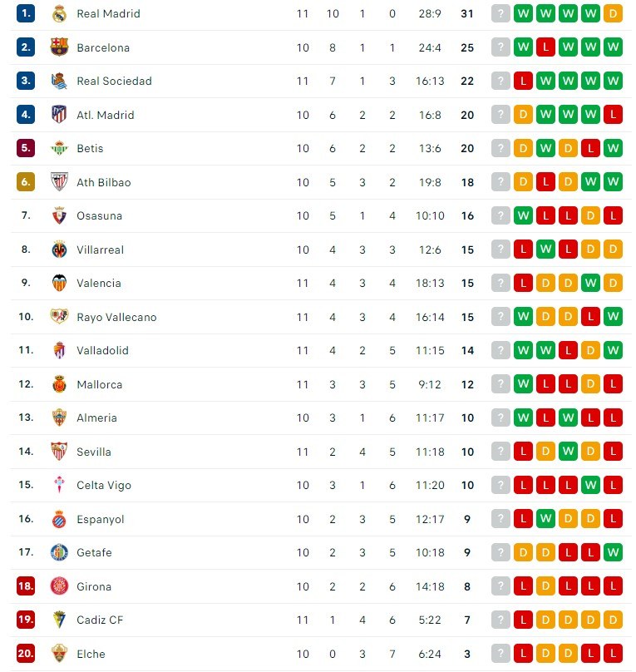
Task: Click the position 5 maroon rank badge
Action: pyautogui.click(x=26, y=148)
